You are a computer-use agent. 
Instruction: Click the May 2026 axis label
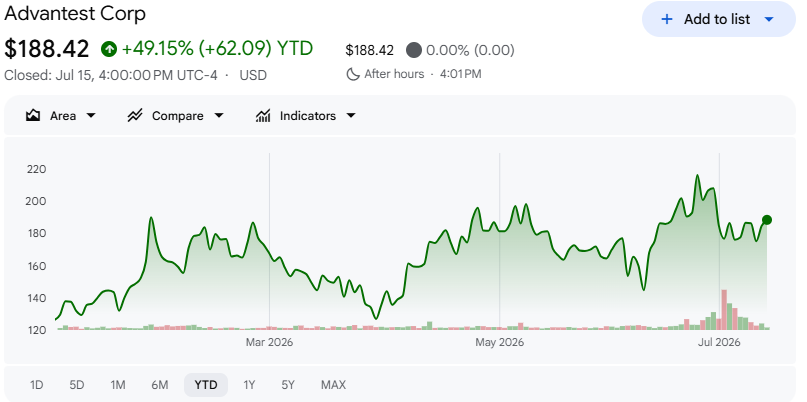pos(499,342)
